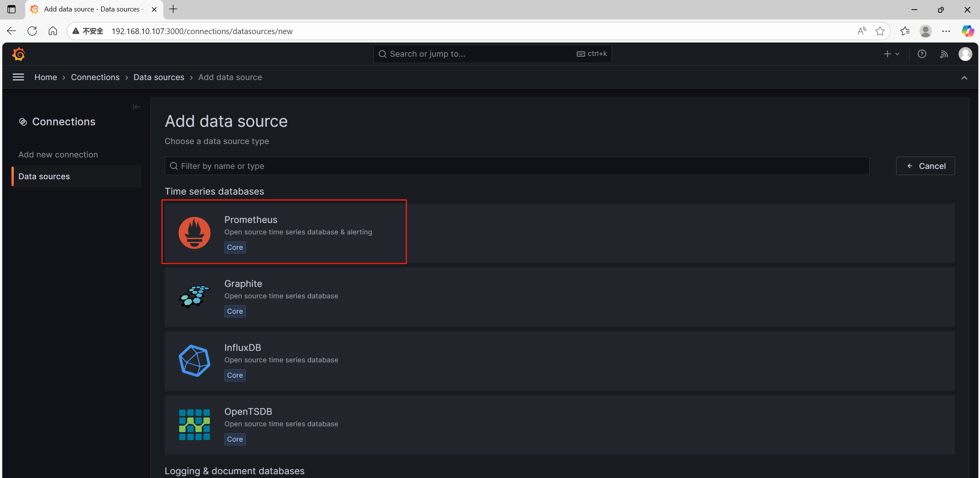Reload the page with refresh icon
The image size is (980, 478).
pos(32,31)
